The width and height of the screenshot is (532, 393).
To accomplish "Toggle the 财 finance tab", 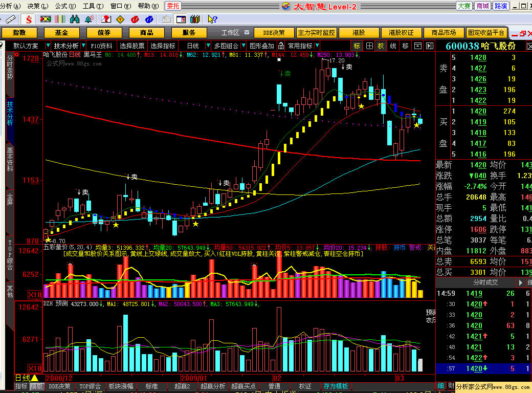I will (451, 386).
